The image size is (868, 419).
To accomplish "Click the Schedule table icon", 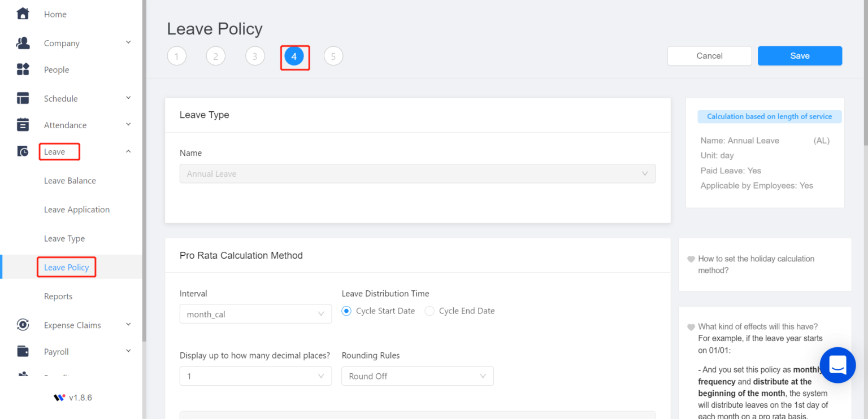I will click(23, 98).
